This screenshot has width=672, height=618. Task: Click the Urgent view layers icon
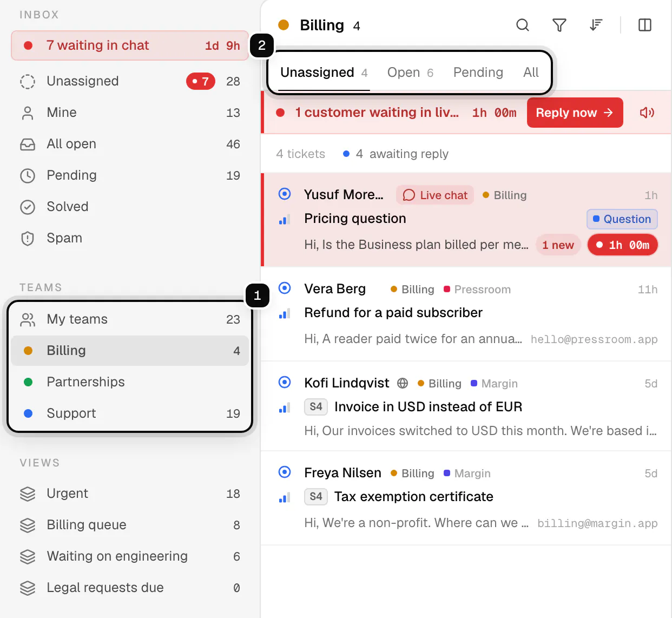click(x=28, y=494)
